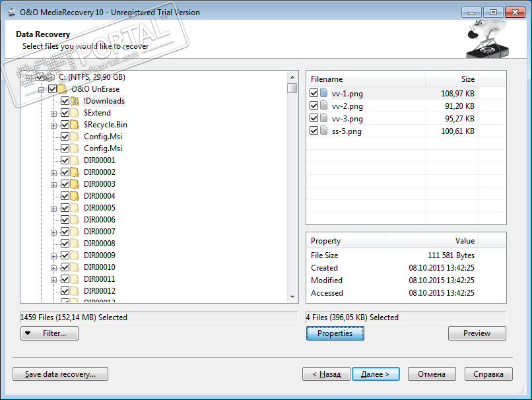Click the Accessed property row label

click(327, 293)
